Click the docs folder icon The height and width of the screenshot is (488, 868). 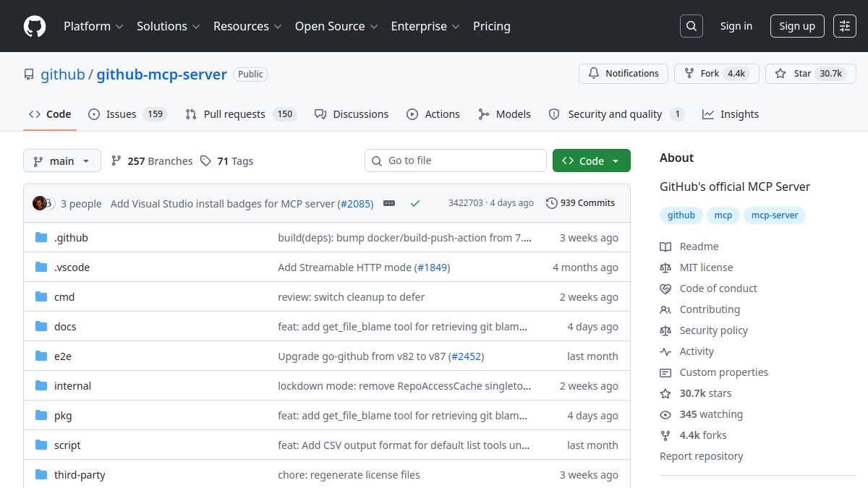(41, 327)
